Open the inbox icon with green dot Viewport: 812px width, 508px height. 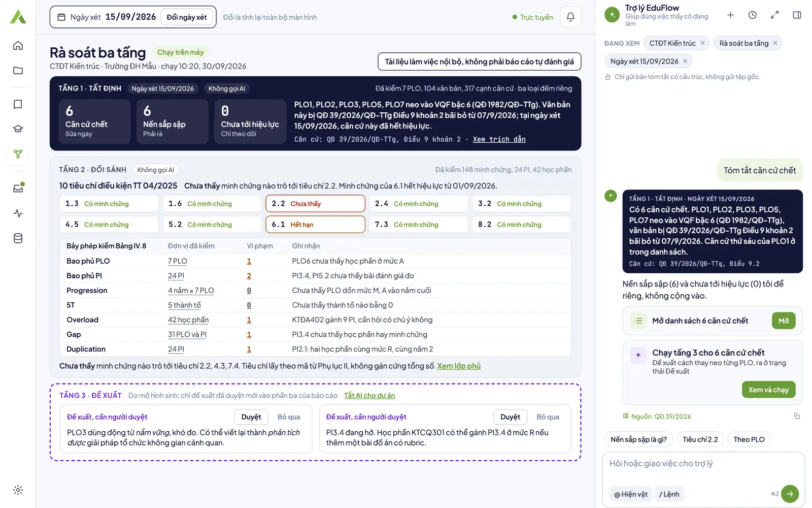click(x=18, y=188)
